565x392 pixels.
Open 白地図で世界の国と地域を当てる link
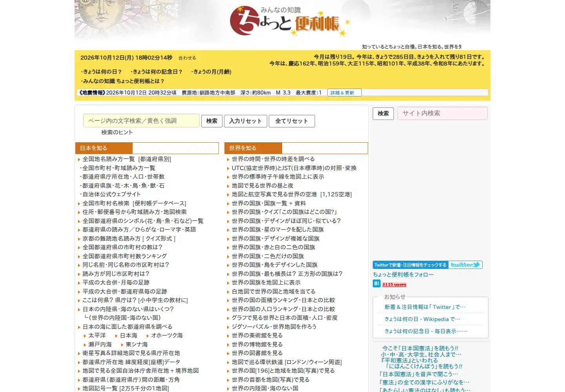273,292
